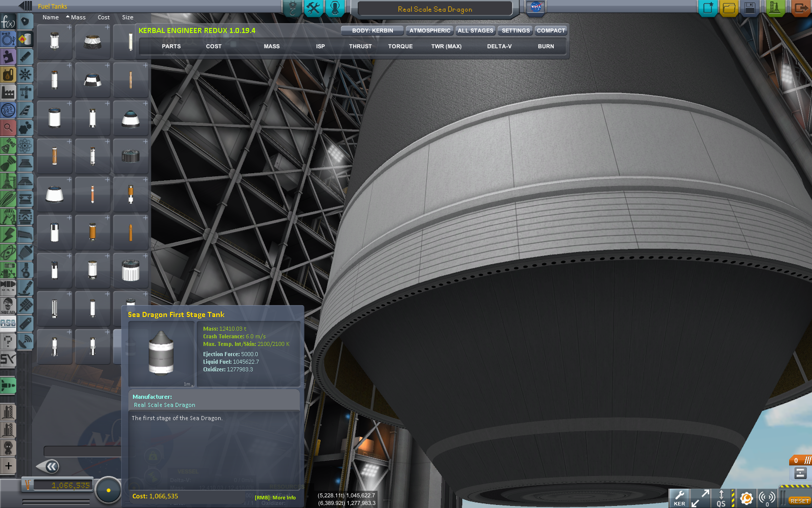Click the TWR (MAX) column header
This screenshot has width=812, height=508.
click(447, 46)
